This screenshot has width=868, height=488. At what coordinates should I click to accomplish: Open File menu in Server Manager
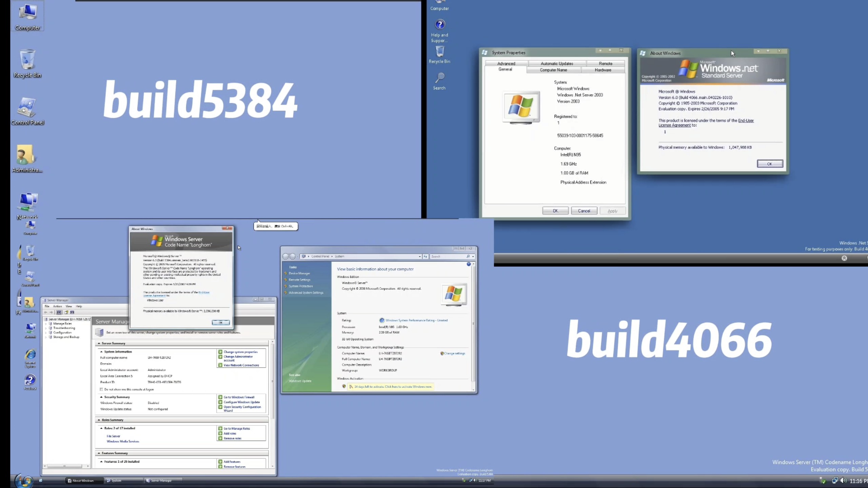click(47, 306)
